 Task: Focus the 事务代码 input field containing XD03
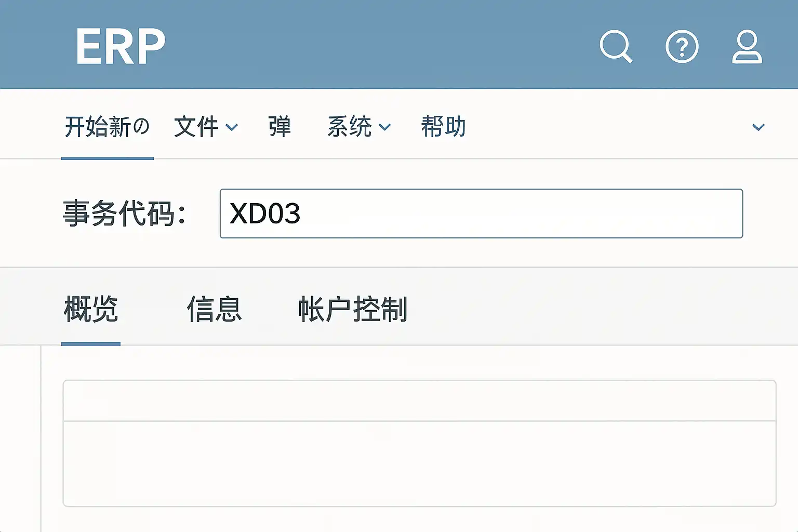pyautogui.click(x=481, y=214)
